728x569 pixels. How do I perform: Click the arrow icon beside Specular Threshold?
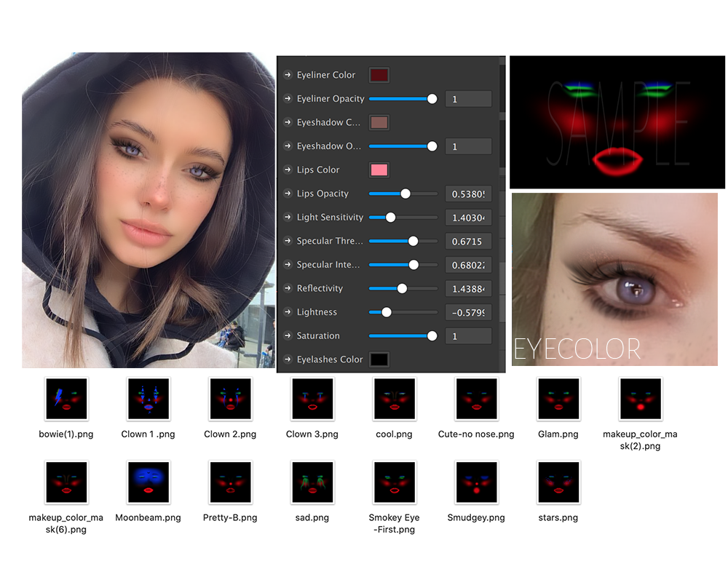point(288,240)
